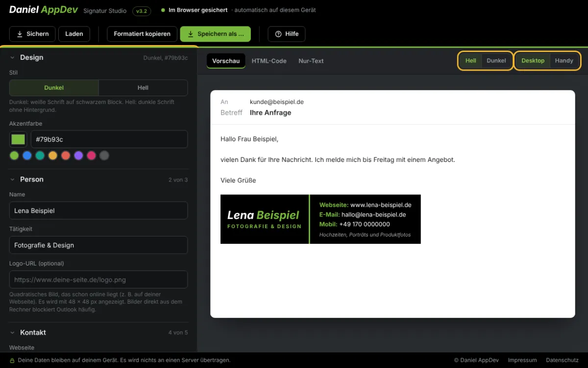The height and width of the screenshot is (368, 588).
Task: Click the Dunkel, #79b93c design summary
Action: tap(165, 58)
